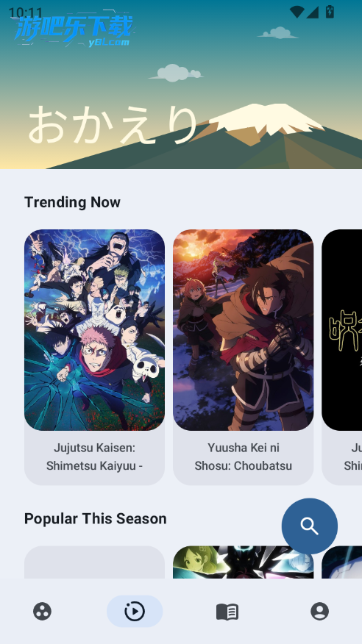Image resolution: width=362 pixels, height=644 pixels.
Task: Open the Manga tab with book icon
Action: (x=227, y=612)
